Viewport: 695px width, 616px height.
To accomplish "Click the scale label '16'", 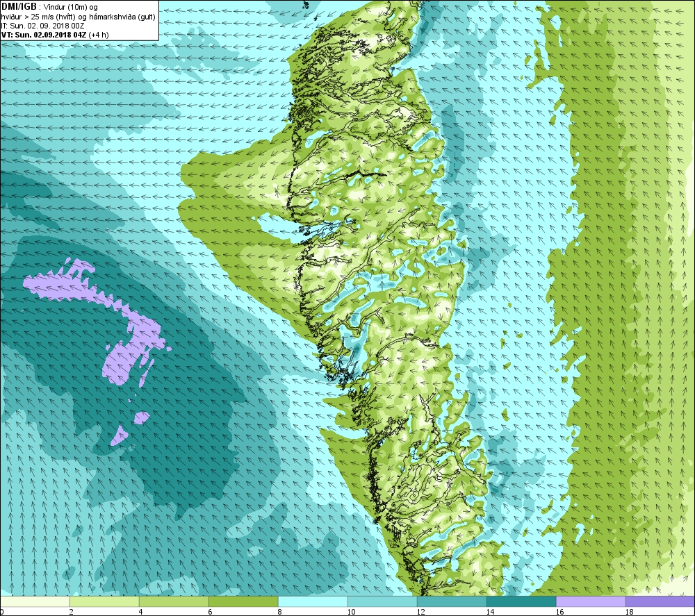I will tap(559, 612).
